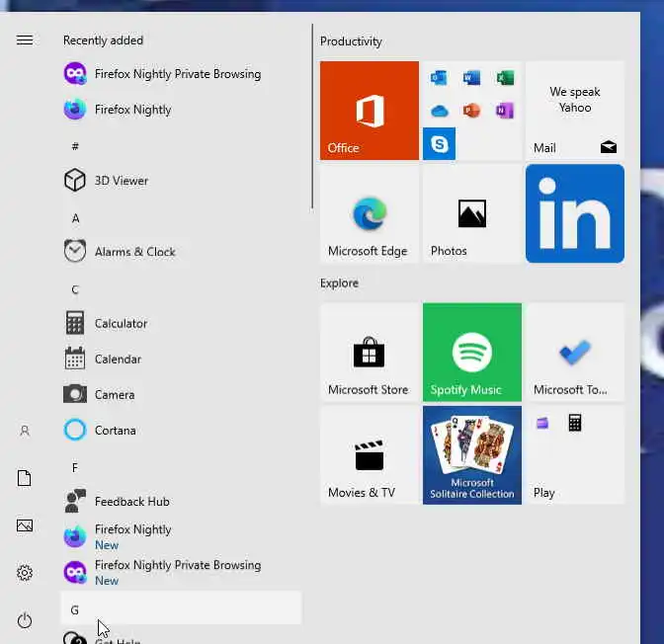Open the Photos tile
The image size is (664, 644).
[472, 213]
